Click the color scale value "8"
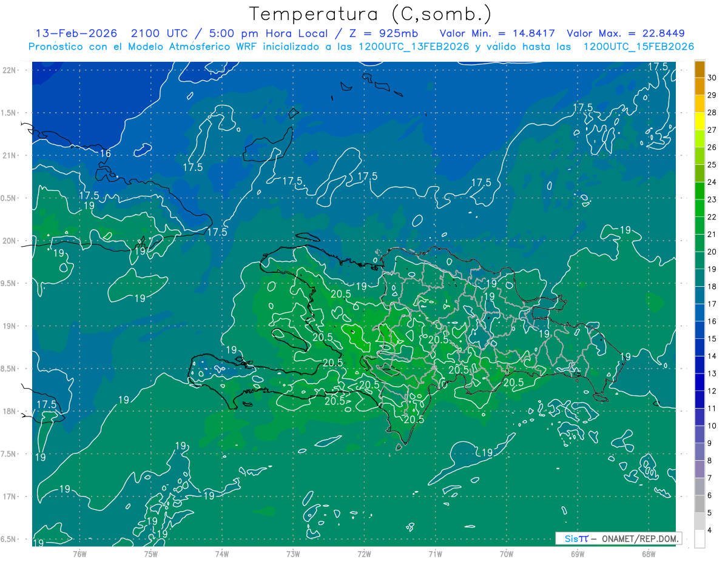728x562 pixels. click(710, 461)
